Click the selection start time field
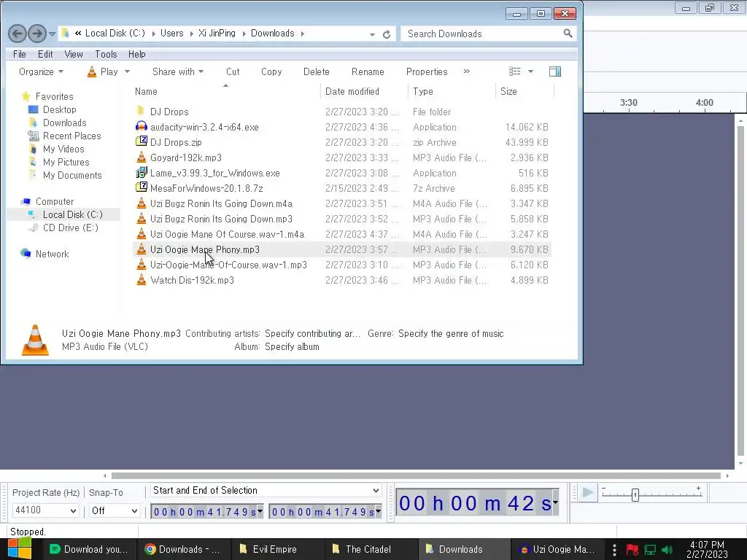This screenshot has width=747, height=560. coord(206,512)
